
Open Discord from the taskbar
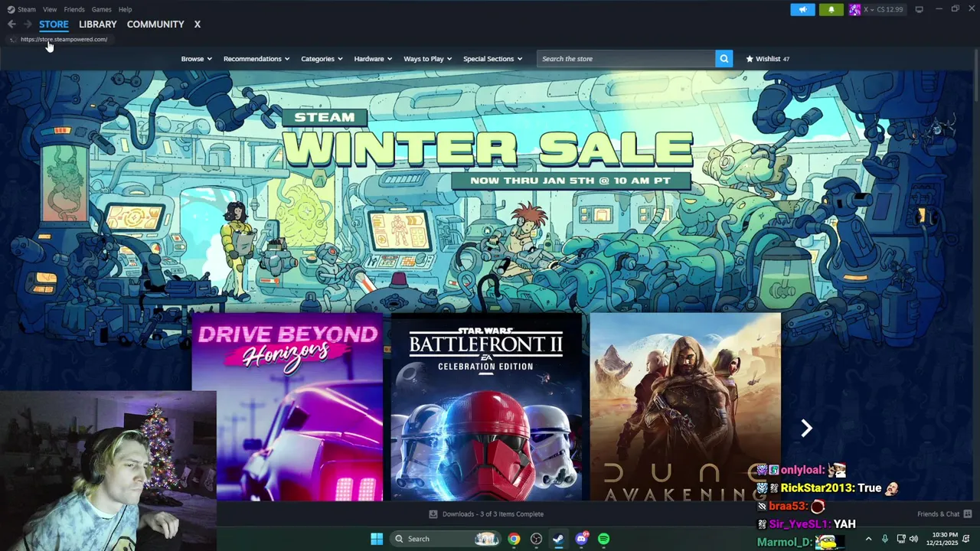581,539
